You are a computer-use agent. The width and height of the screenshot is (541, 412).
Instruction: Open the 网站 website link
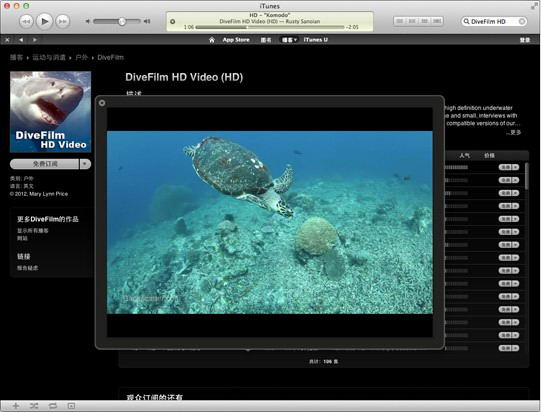point(22,238)
